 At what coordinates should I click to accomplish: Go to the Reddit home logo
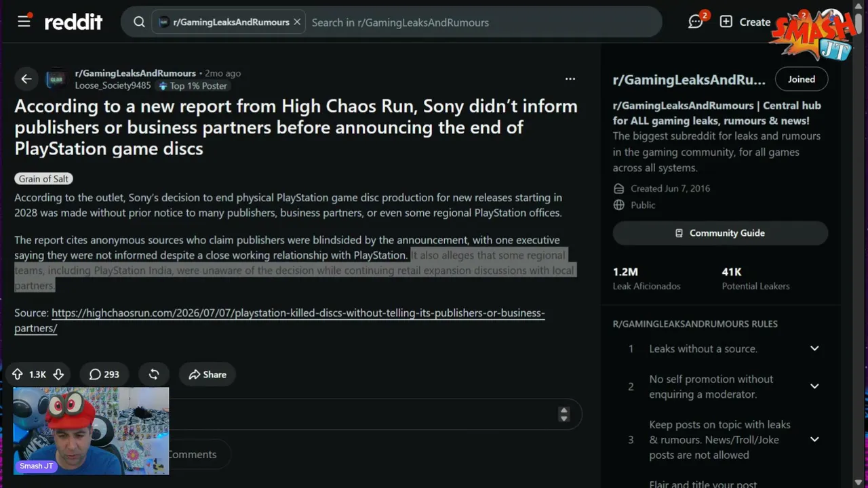(x=73, y=22)
